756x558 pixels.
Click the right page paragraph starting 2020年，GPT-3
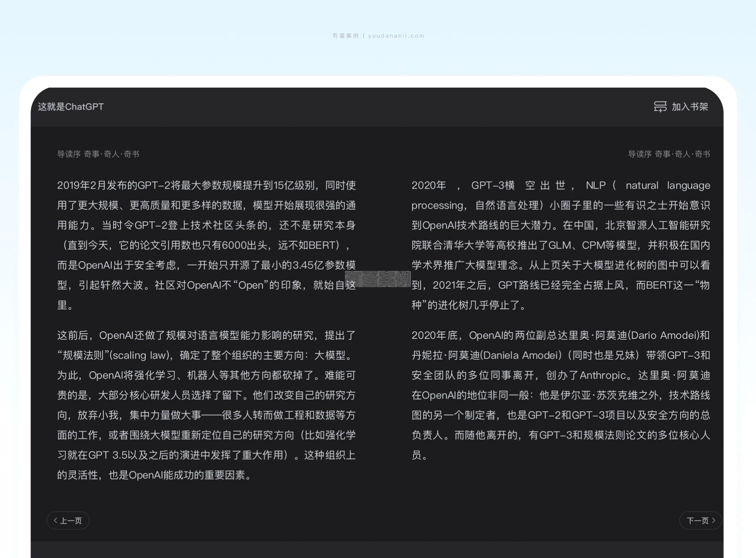[x=560, y=245]
